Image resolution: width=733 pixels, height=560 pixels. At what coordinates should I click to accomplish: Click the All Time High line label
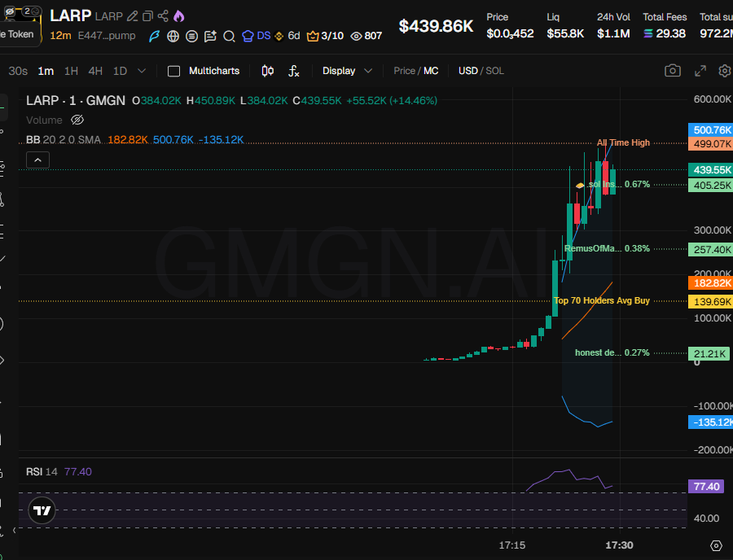coord(623,143)
